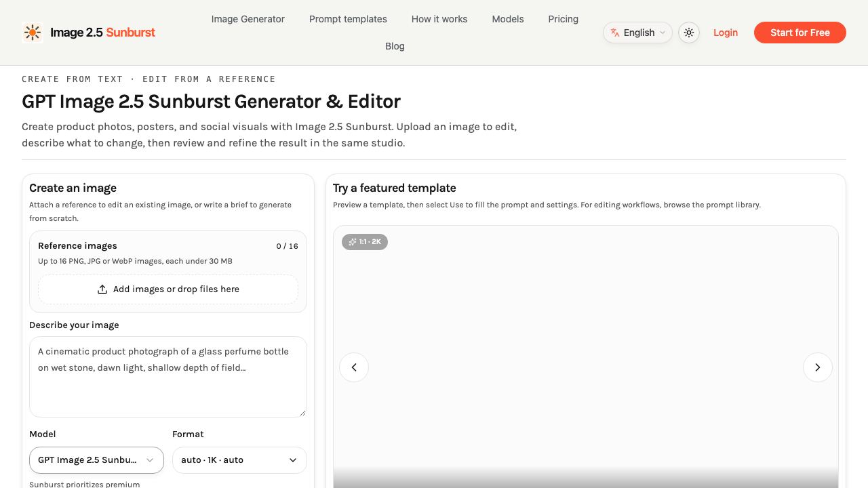
Task: Click the Format field label
Action: (x=188, y=434)
